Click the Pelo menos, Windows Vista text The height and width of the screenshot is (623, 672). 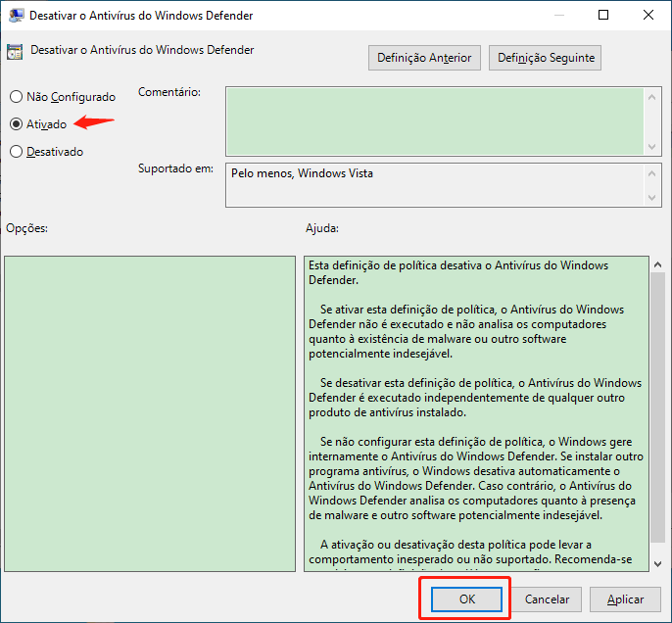tap(302, 173)
